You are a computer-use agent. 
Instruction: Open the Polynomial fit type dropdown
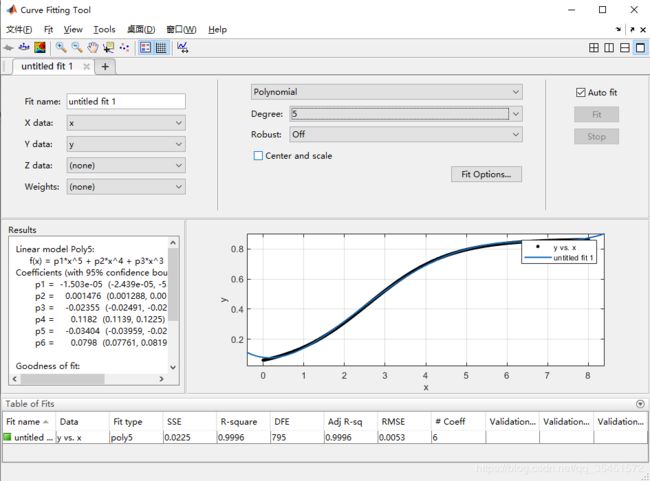(386, 92)
